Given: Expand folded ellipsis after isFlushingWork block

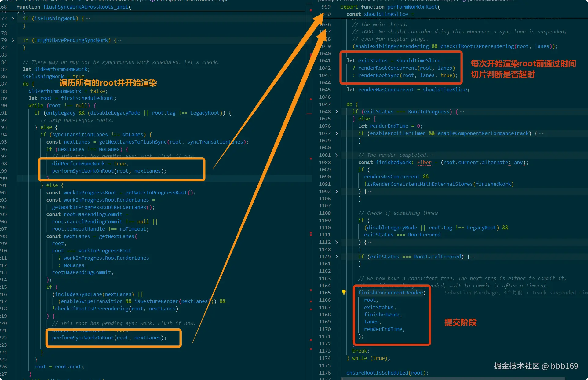Looking at the screenshot, I should coord(88,19).
